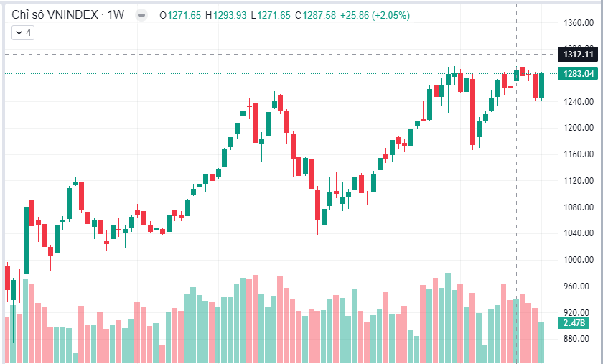The image size is (603, 364).
Task: Click the 1000.00 price axis label
Action: point(579,260)
